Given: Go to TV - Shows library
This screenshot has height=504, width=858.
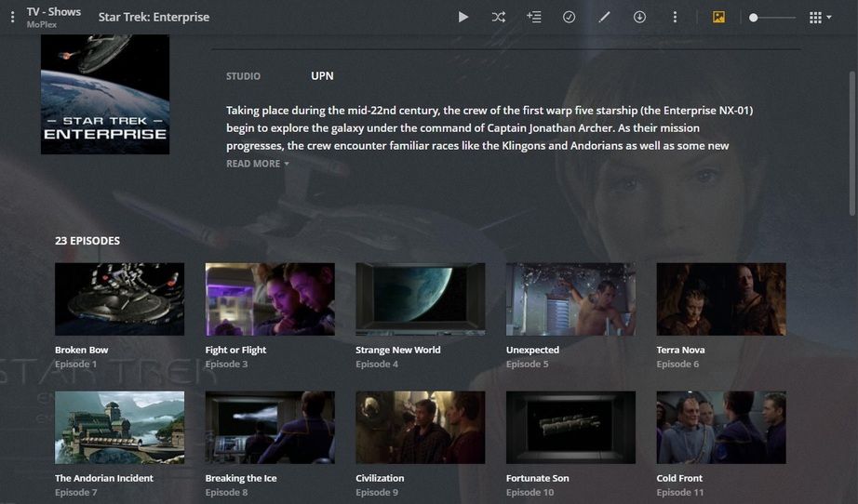Looking at the screenshot, I should click(x=54, y=11).
